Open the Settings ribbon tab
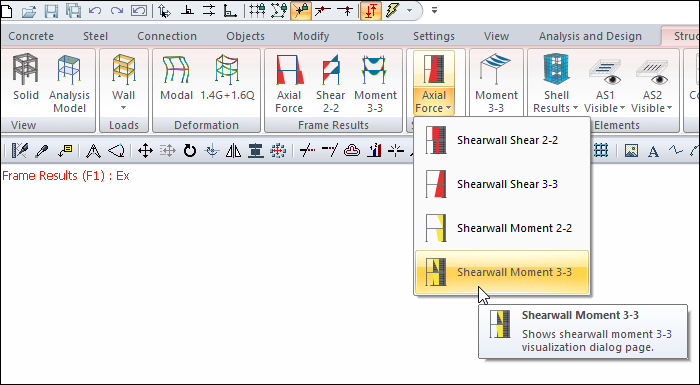This screenshot has width=700, height=385. point(433,36)
